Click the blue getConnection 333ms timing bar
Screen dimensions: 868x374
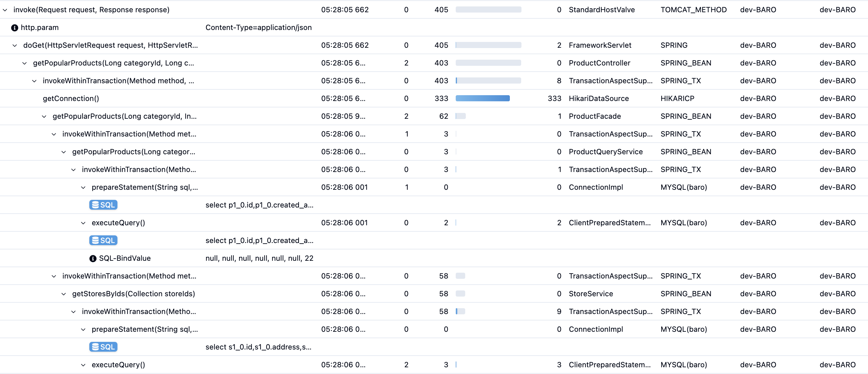(x=482, y=99)
